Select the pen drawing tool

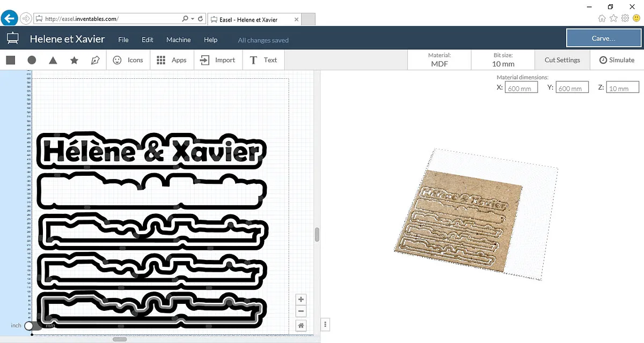(95, 60)
